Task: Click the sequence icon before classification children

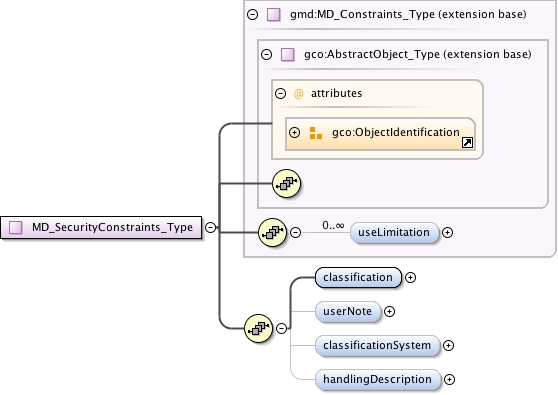Action: pyautogui.click(x=258, y=328)
